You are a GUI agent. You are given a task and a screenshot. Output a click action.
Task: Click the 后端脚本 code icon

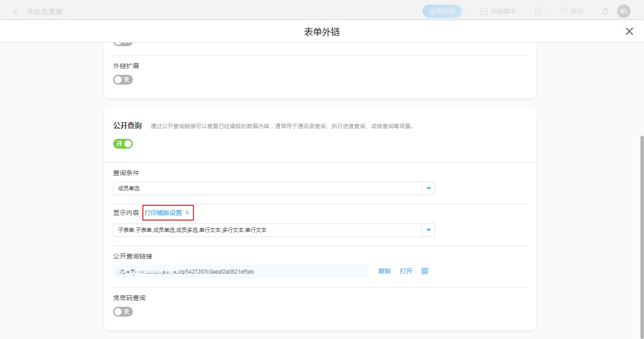[x=484, y=12]
